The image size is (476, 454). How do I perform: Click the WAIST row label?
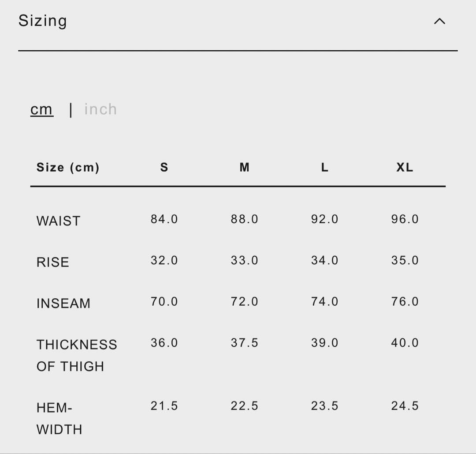[x=59, y=221]
